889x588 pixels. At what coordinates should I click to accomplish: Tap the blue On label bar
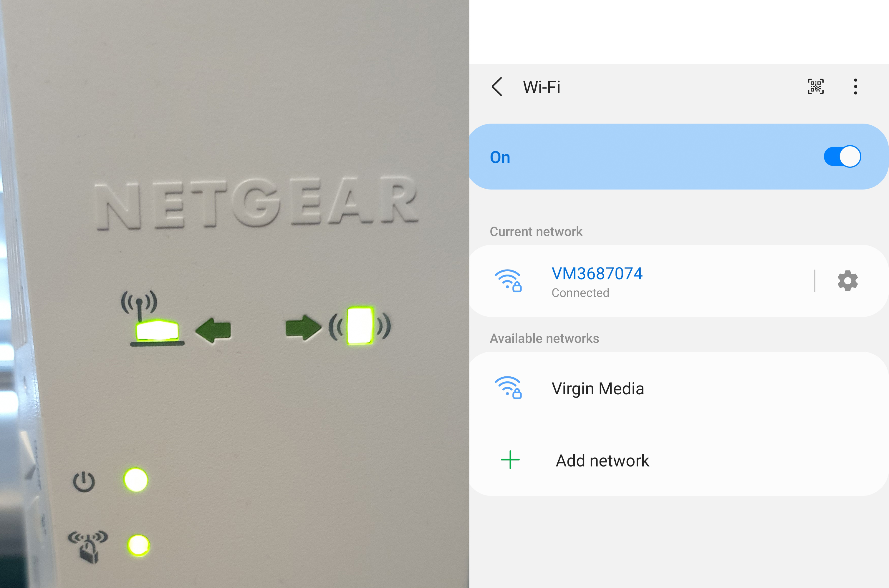(678, 156)
